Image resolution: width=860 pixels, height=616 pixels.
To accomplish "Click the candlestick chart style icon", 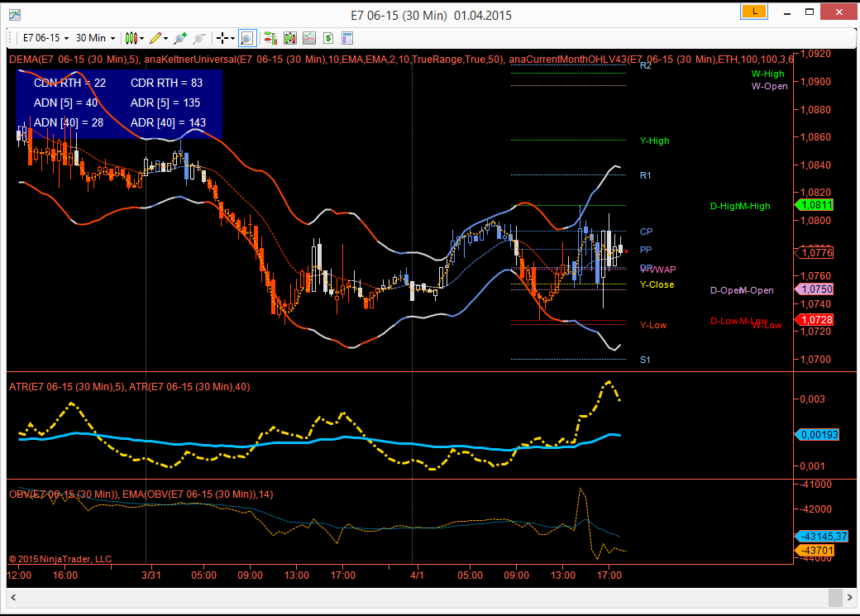I will (131, 38).
